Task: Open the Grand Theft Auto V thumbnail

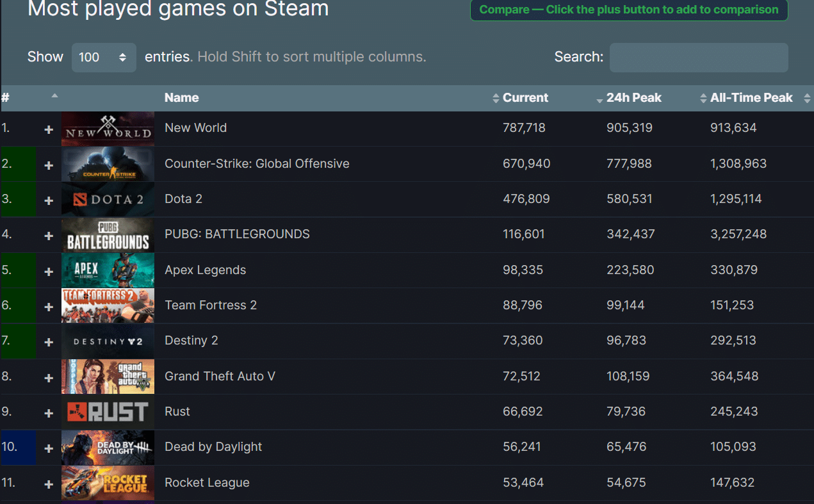Action: (x=108, y=377)
